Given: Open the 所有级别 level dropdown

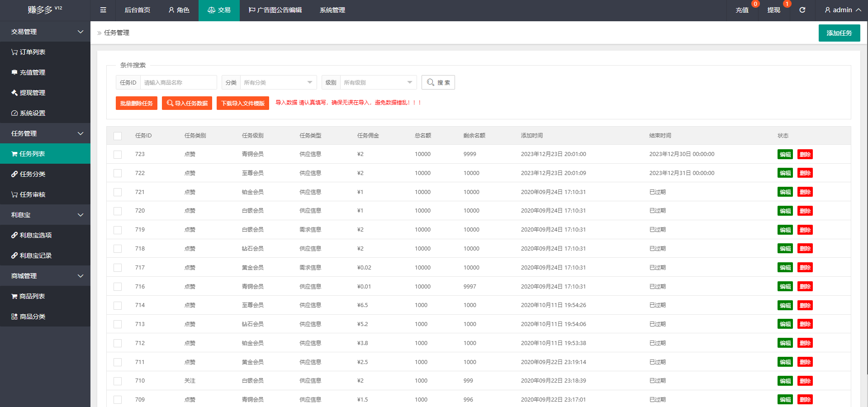Looking at the screenshot, I should click(x=378, y=82).
